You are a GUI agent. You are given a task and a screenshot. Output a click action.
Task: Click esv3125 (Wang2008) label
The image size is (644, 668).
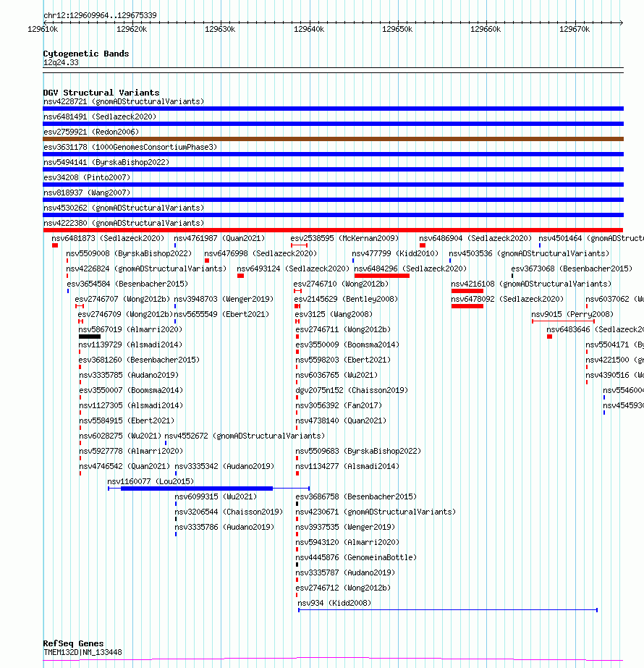coord(334,314)
